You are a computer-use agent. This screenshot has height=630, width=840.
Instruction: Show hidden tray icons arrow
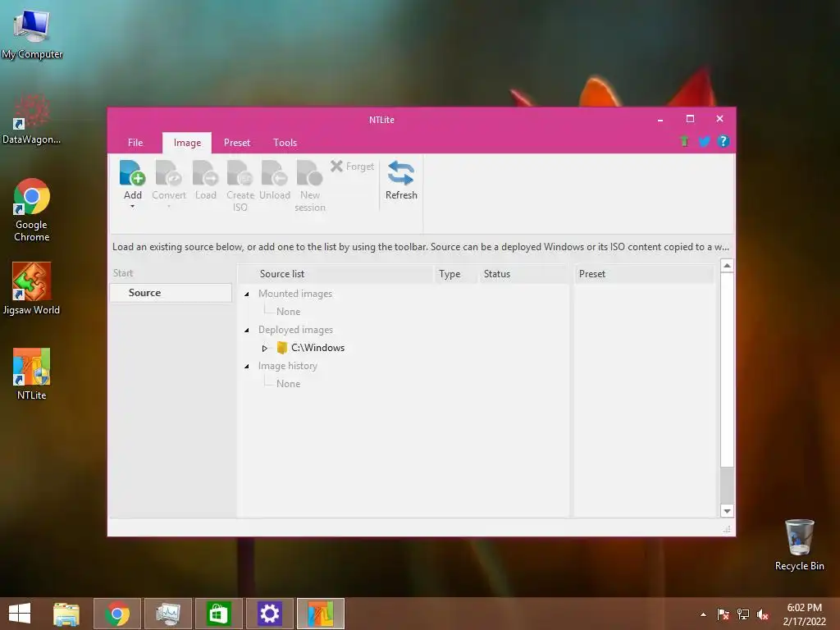[x=703, y=614]
